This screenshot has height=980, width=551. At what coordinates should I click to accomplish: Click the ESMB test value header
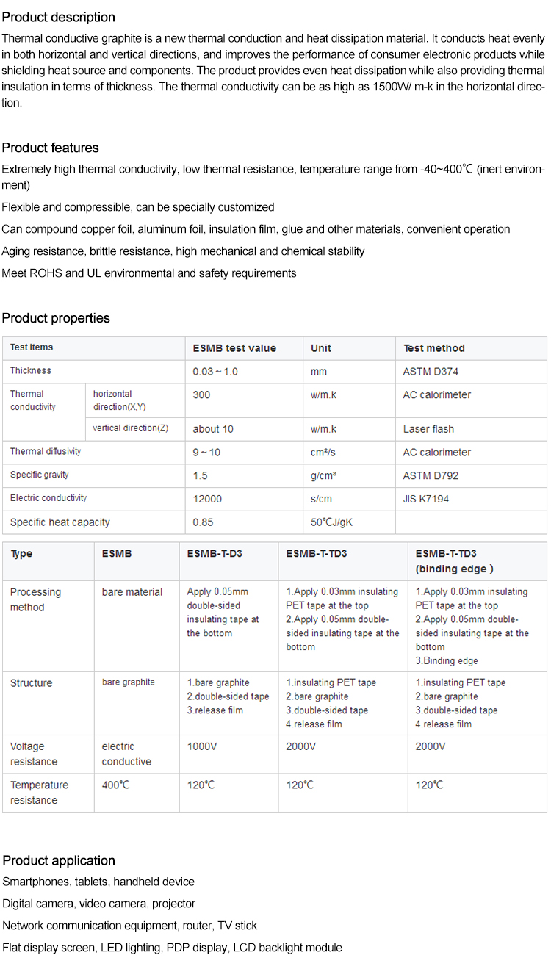point(234,348)
